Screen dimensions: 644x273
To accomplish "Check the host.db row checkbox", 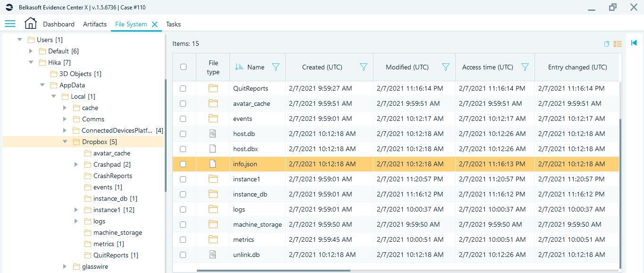I will pyautogui.click(x=183, y=134).
